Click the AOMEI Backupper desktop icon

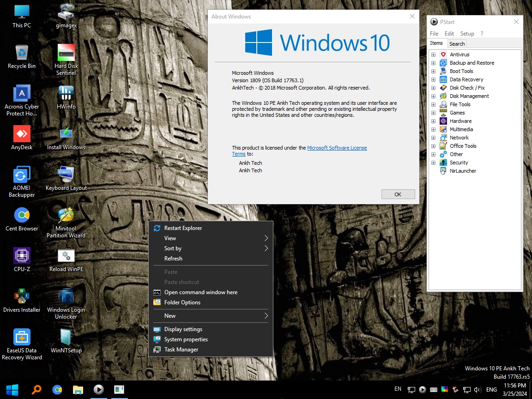(x=22, y=182)
